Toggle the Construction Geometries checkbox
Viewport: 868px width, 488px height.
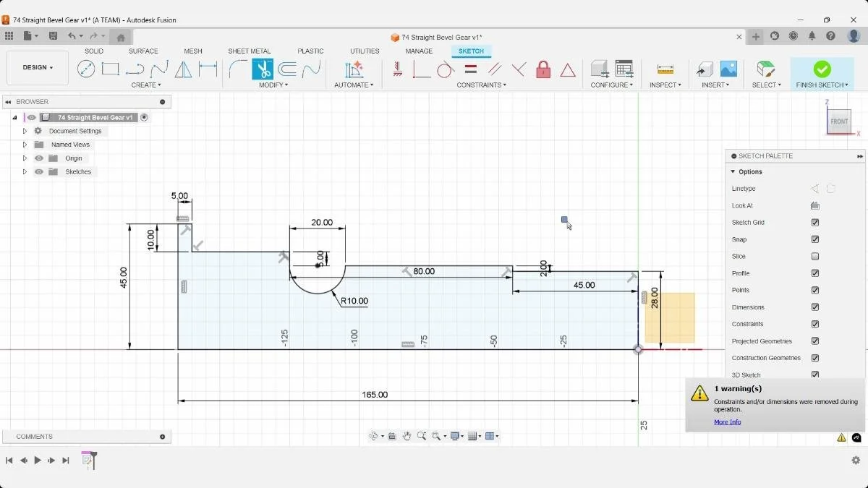pos(815,358)
